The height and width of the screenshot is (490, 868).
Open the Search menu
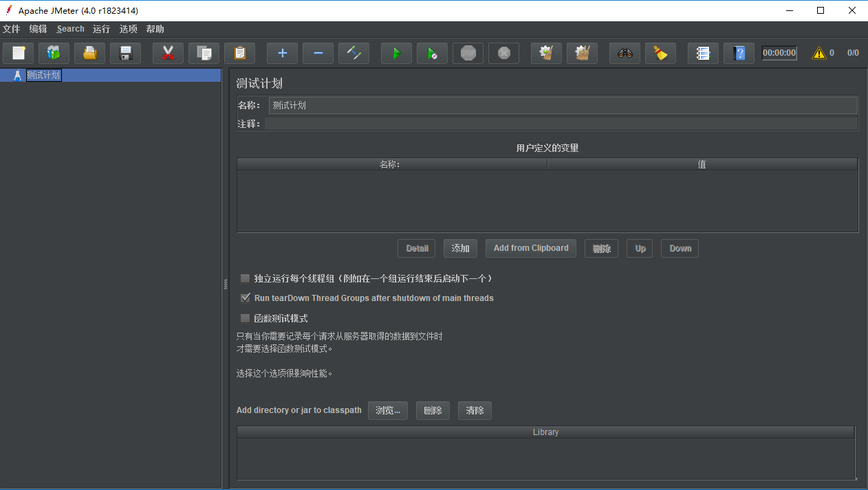pos(71,29)
